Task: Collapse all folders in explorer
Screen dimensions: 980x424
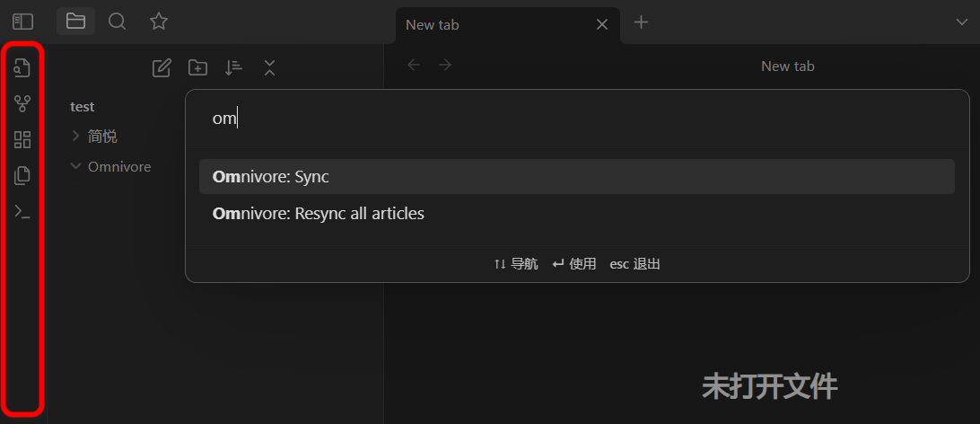Action: [269, 67]
